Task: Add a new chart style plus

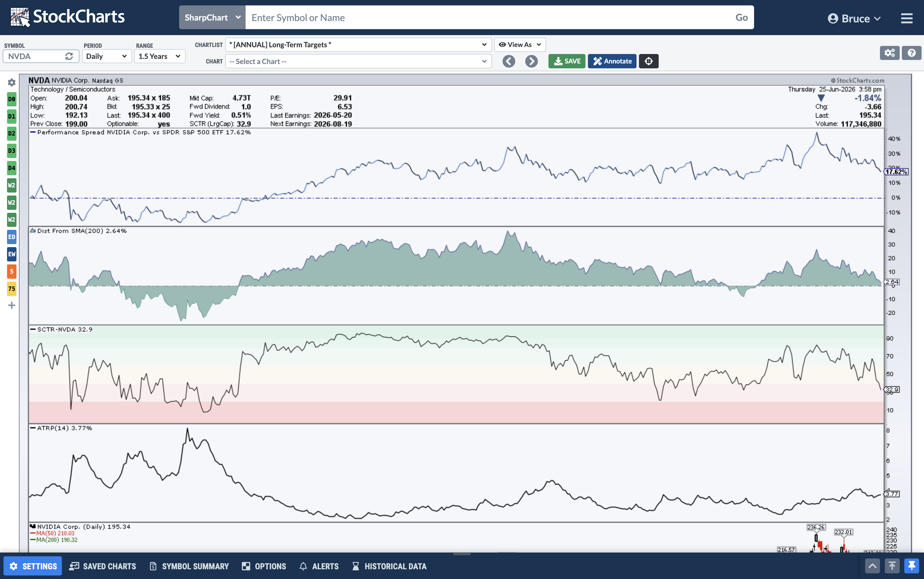Action: click(12, 305)
